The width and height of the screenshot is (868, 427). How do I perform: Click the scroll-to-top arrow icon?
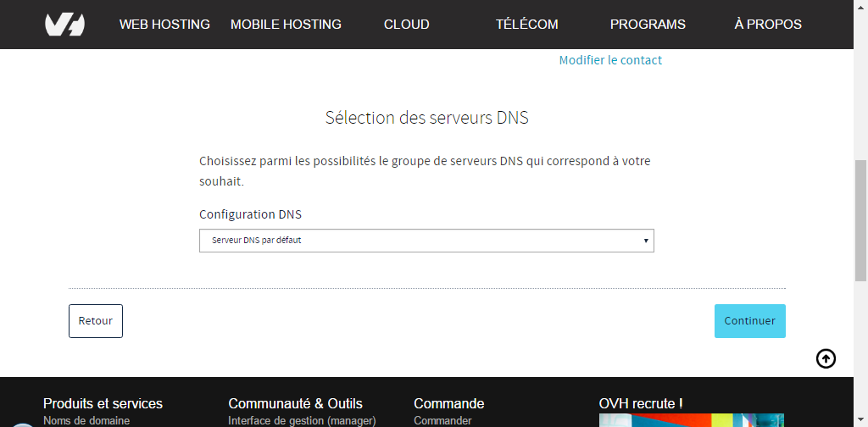click(x=826, y=359)
